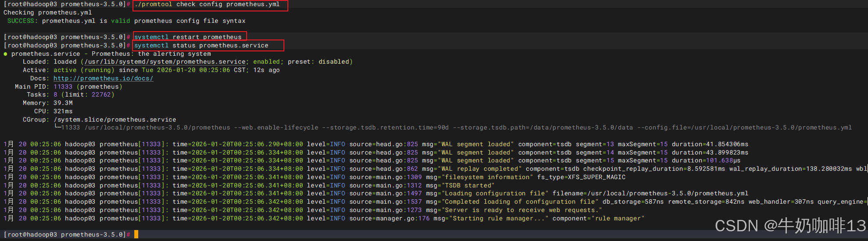Click the /usr/lib/systemd/system/prometheus.service path
Screen dimensions: 868x241
[x=165, y=62]
